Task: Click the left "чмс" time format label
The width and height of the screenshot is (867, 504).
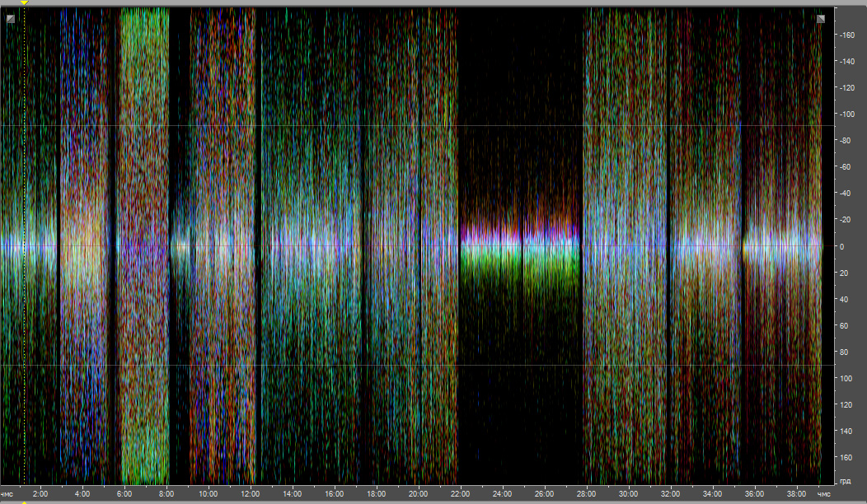Action: 8,494
